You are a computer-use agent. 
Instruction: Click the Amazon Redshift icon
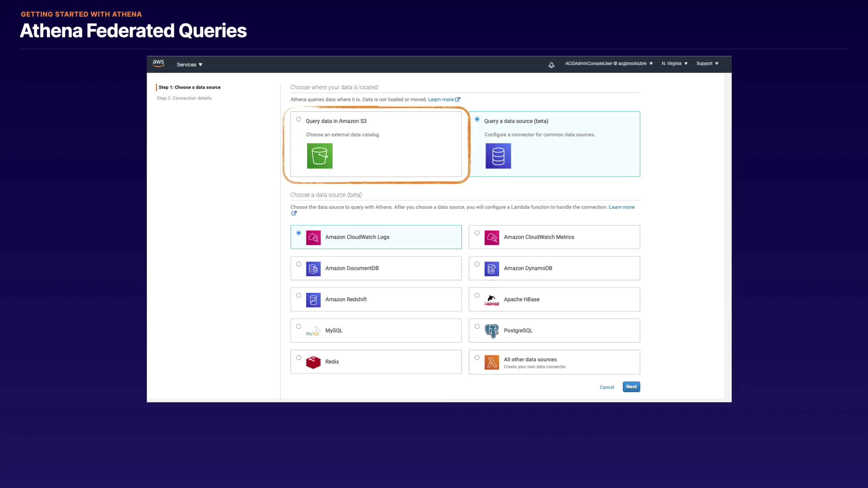point(313,300)
